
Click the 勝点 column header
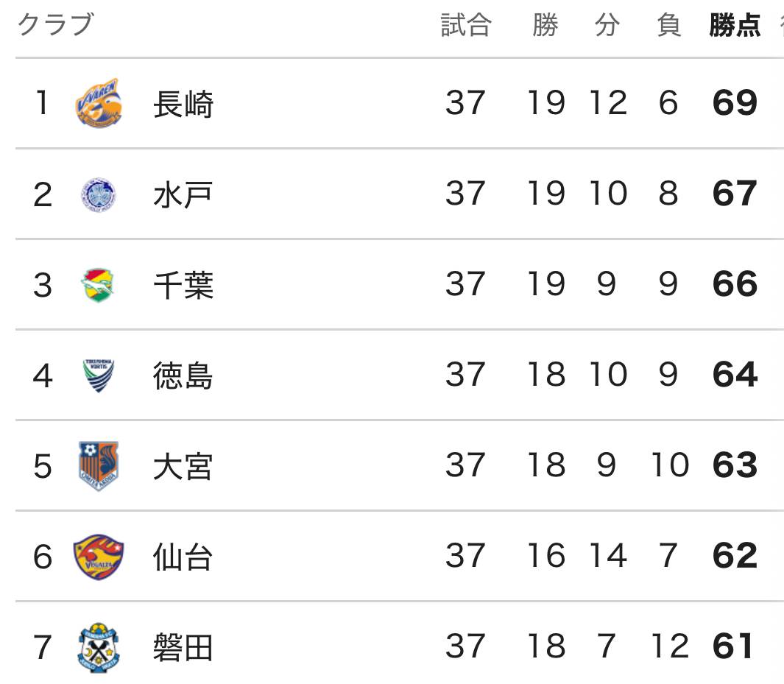(735, 26)
